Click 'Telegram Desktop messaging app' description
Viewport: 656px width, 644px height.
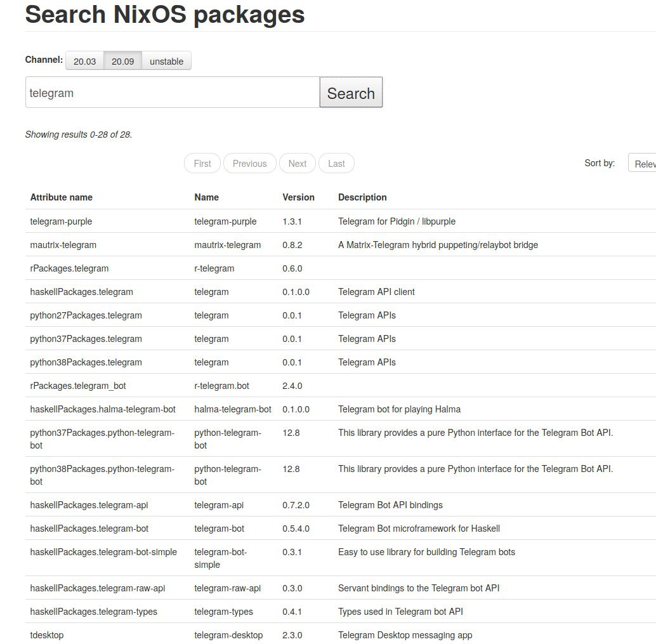point(405,635)
